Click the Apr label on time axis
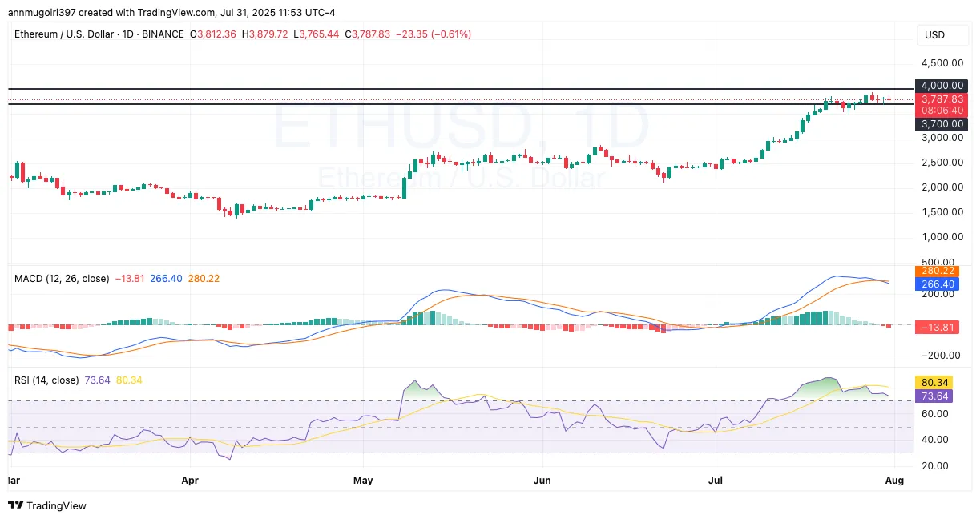Screen dimensions: 980x519 click(x=190, y=481)
